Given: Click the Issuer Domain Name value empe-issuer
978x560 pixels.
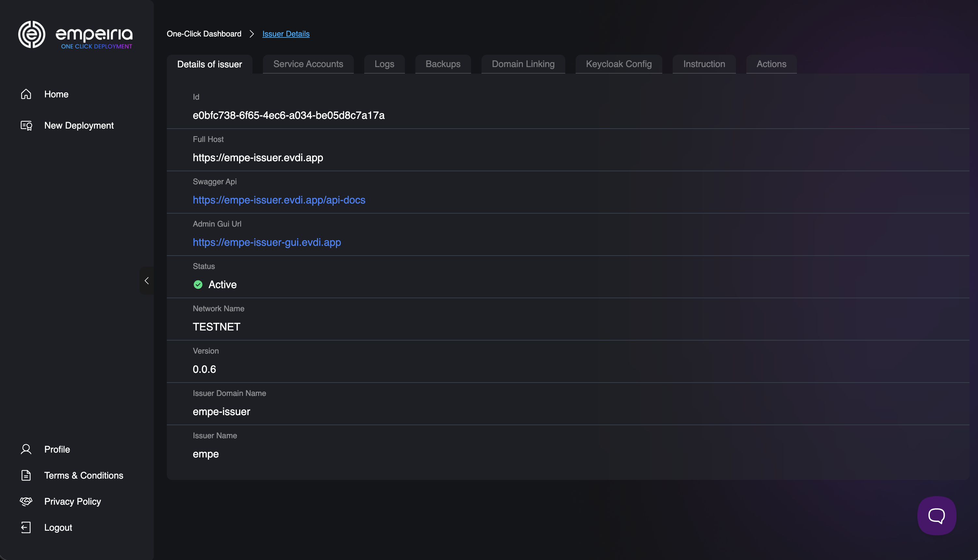Looking at the screenshot, I should click(x=221, y=412).
